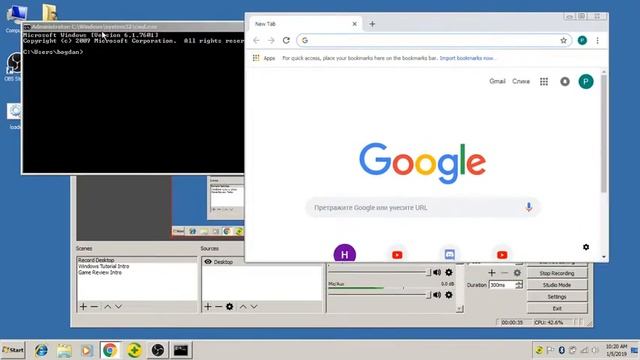The image size is (640, 360).
Task: Reload the Chrome page
Action: click(286, 40)
